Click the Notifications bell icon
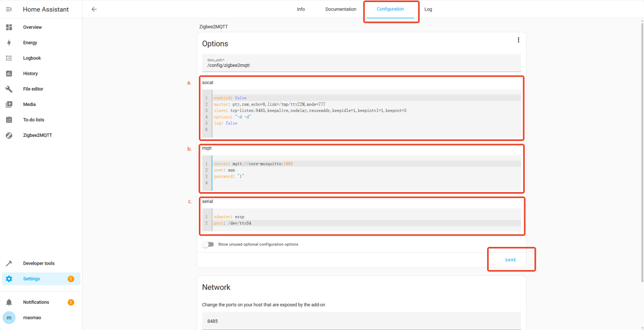 pos(9,302)
